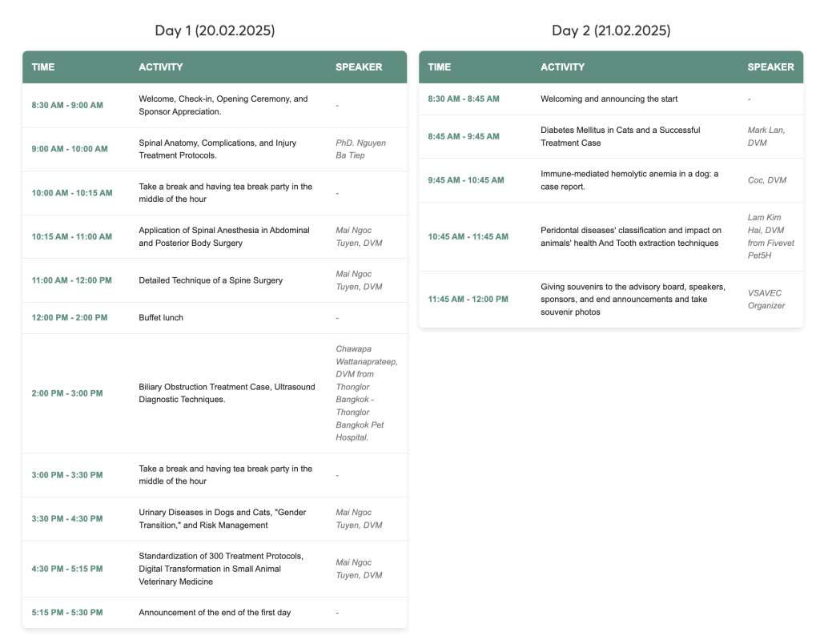Viewport: 820px width, 644px height.
Task: Click the Peridontal diseases' classification activity
Action: pyautogui.click(x=631, y=236)
